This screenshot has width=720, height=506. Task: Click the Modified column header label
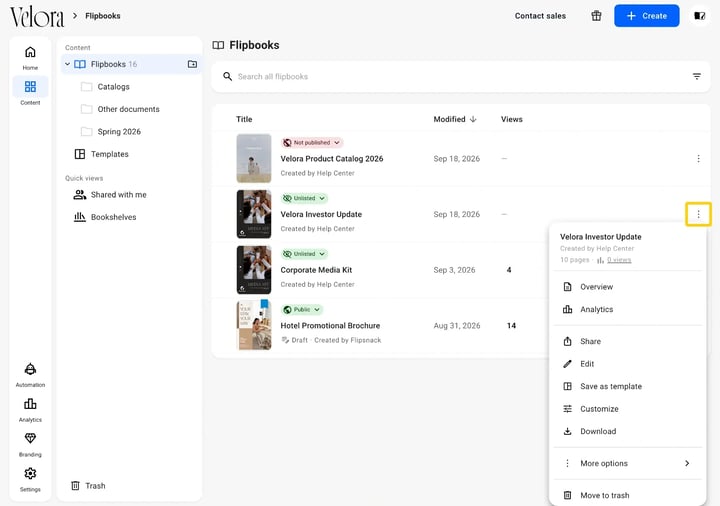(x=449, y=119)
